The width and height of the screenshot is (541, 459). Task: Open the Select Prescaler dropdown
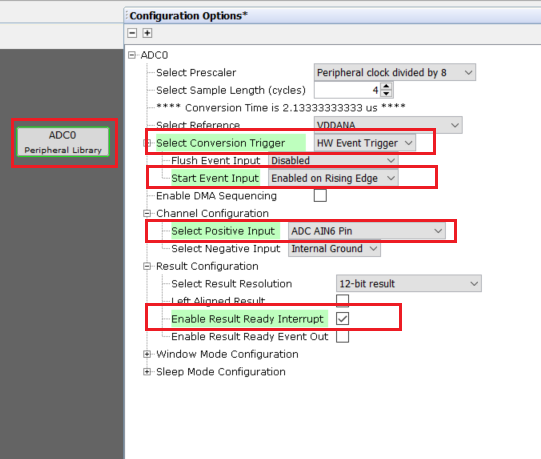(x=395, y=72)
